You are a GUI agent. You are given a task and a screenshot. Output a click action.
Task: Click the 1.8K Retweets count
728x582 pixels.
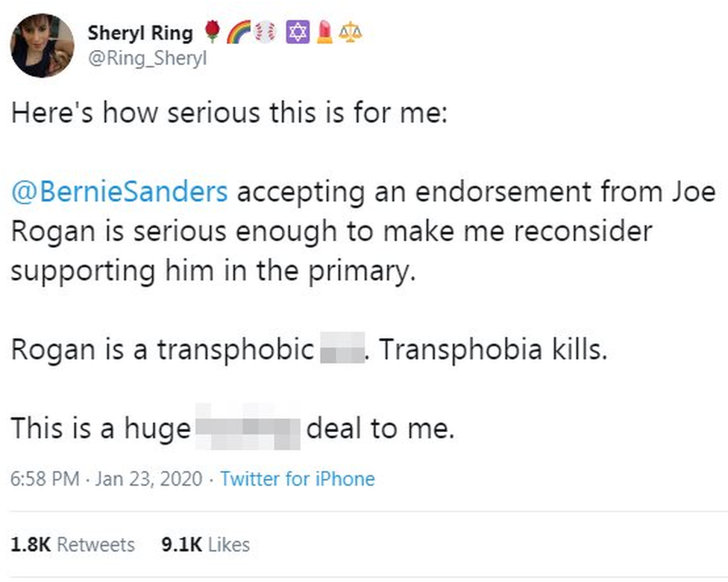point(72,545)
